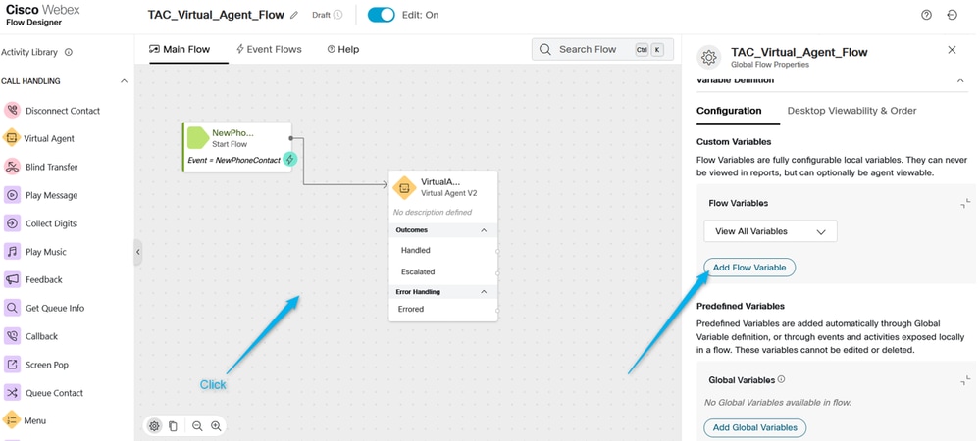Open global flow properties gear on canvas toolbar

154,426
